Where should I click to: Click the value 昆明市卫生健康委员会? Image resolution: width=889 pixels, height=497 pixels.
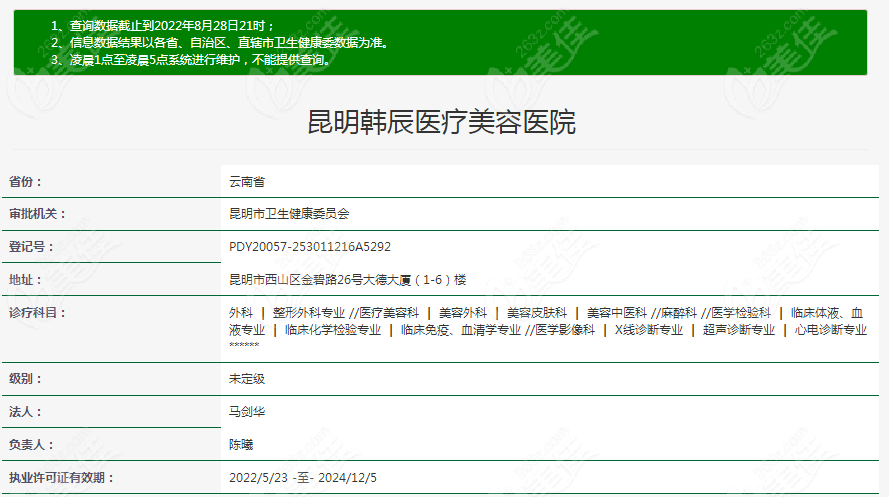[x=289, y=214]
